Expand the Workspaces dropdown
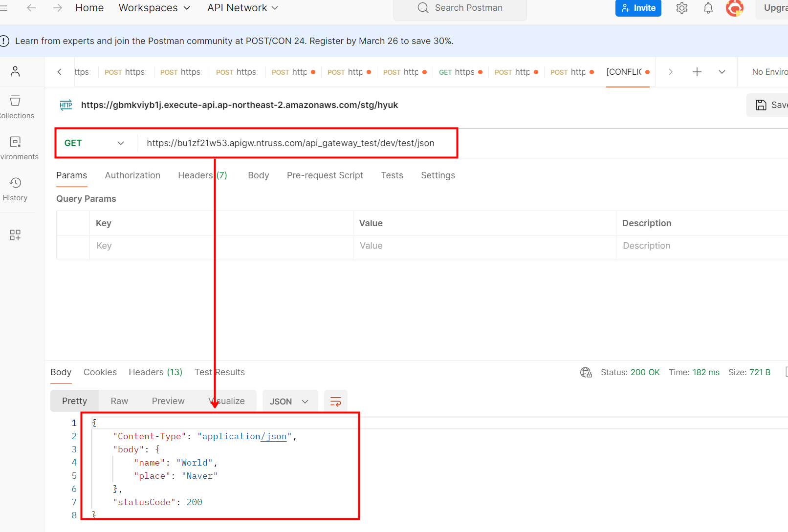 pos(154,8)
